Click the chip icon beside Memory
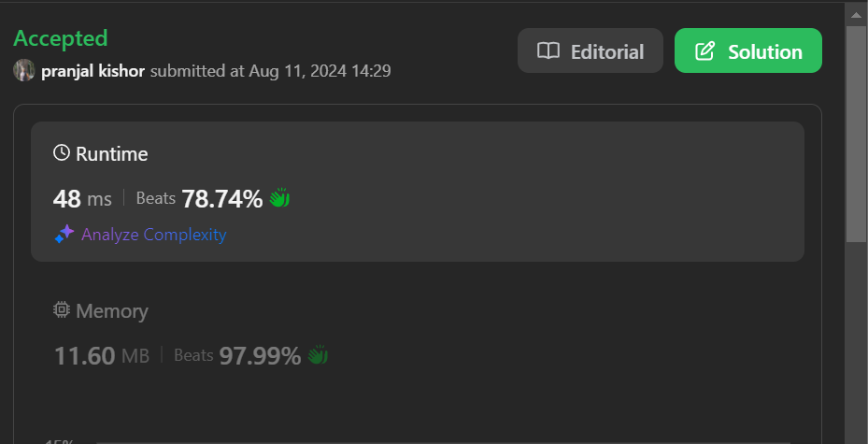This screenshot has height=444, width=868. tap(62, 309)
